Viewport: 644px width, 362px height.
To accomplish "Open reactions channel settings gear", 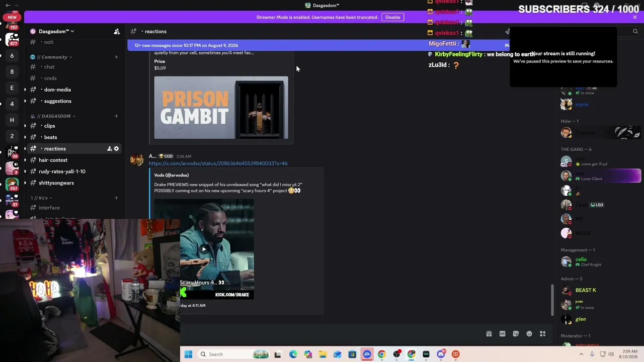I will pyautogui.click(x=117, y=149).
